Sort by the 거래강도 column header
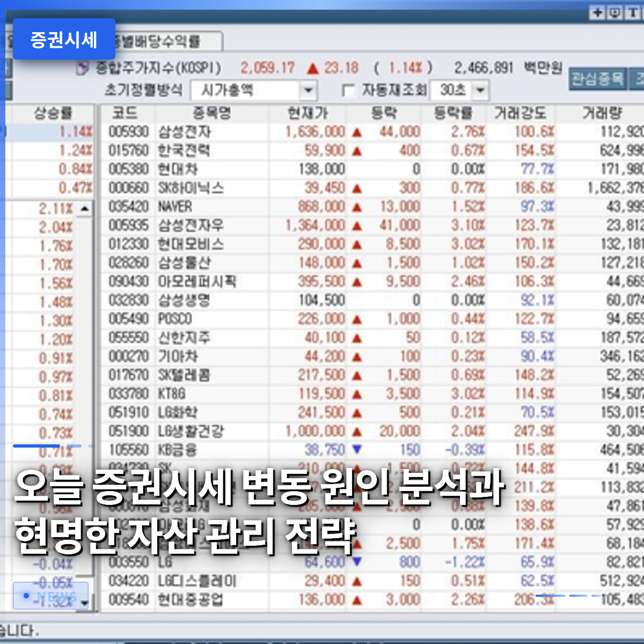Screen dimensions: 644x644 point(520,113)
